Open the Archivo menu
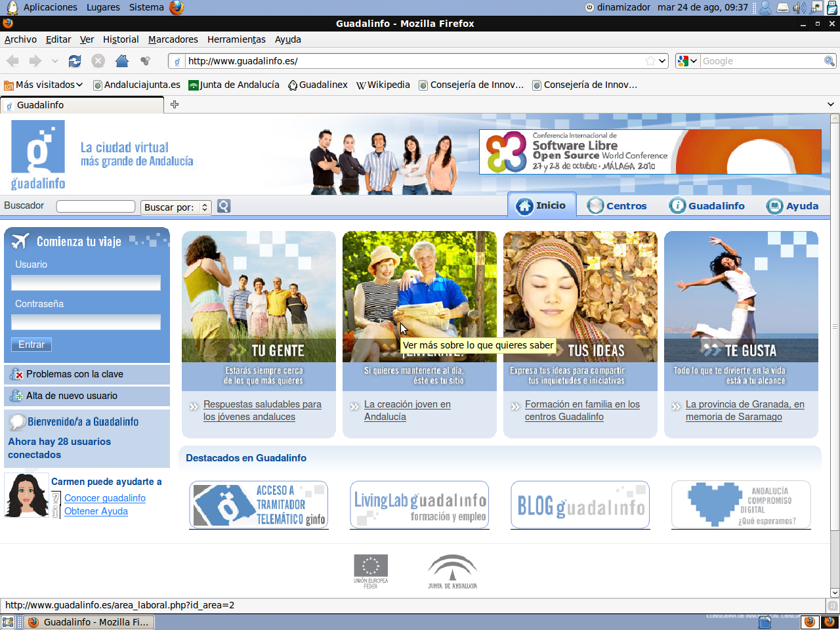Screen dimensions: 840x630 click(20, 39)
